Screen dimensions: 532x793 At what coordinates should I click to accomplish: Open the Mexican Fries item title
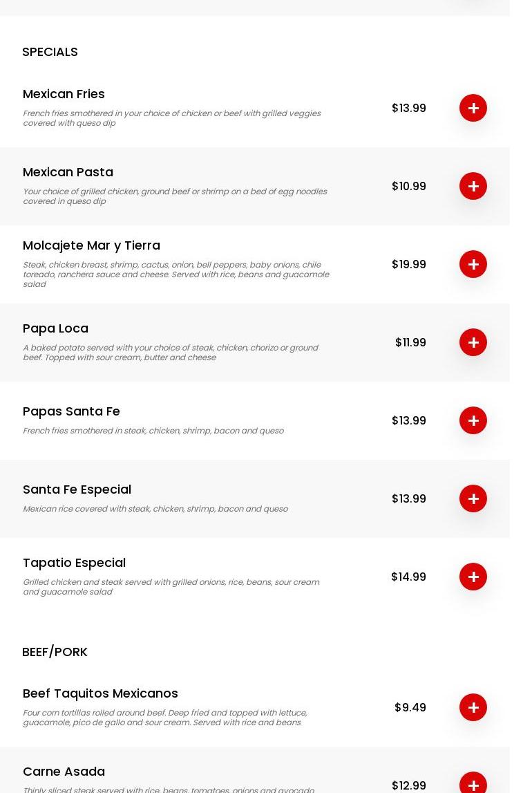pos(64,94)
